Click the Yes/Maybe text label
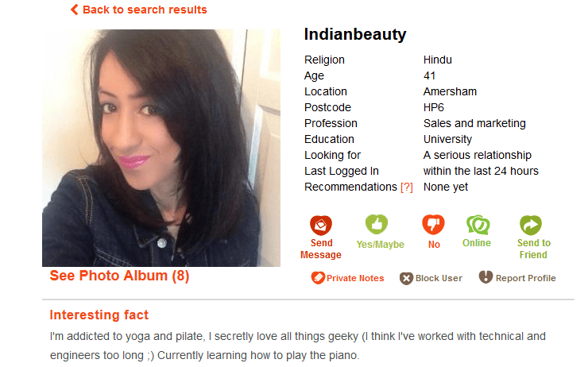Image resolution: width=588 pixels, height=367 pixels. coord(381,245)
